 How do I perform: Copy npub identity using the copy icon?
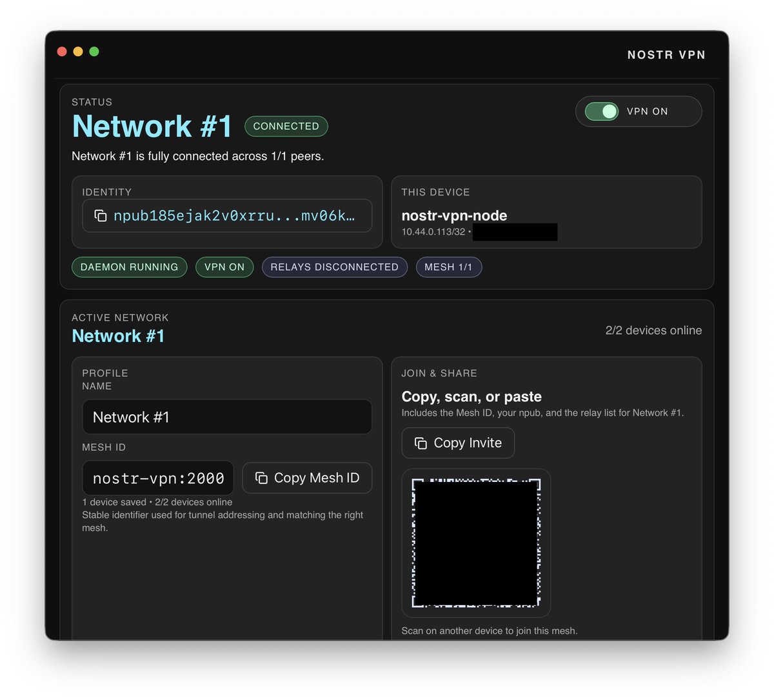click(x=100, y=215)
